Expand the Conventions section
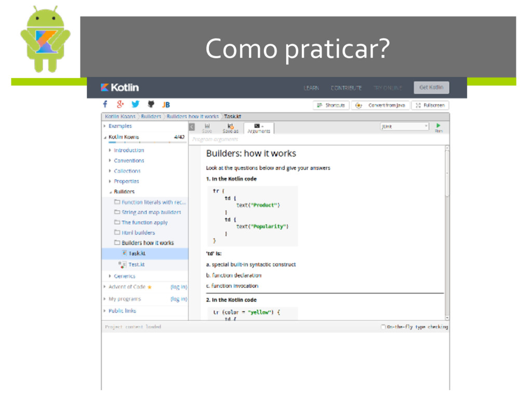 click(x=110, y=161)
